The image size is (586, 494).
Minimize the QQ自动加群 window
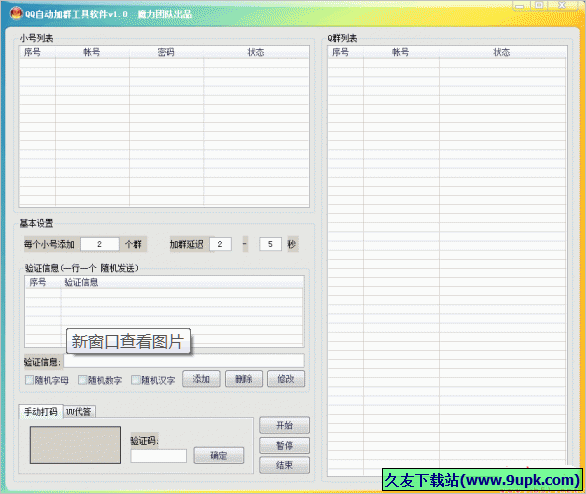coord(519,6)
